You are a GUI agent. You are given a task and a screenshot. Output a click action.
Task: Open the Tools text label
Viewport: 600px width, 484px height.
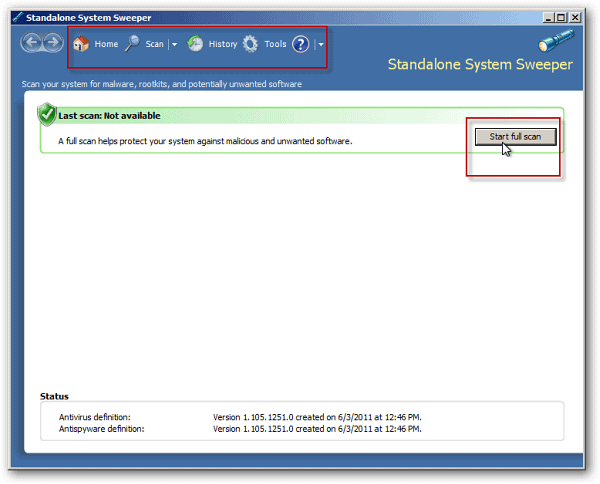pyautogui.click(x=275, y=44)
